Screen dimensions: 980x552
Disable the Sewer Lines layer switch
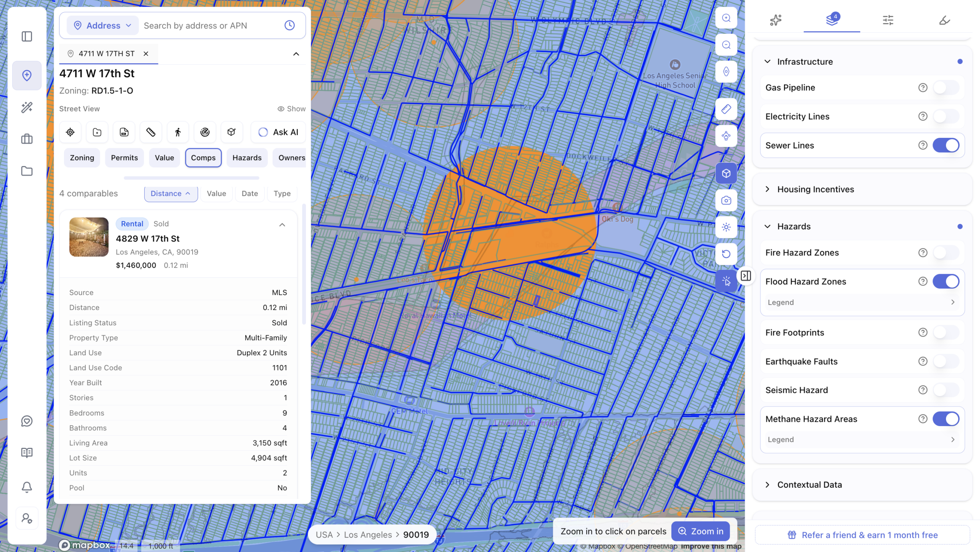pos(946,145)
